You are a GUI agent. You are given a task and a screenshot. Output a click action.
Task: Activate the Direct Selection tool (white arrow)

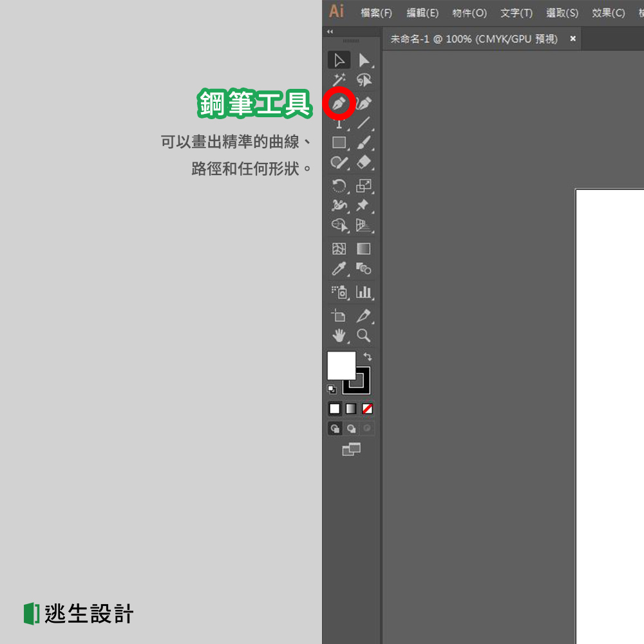coord(363,59)
